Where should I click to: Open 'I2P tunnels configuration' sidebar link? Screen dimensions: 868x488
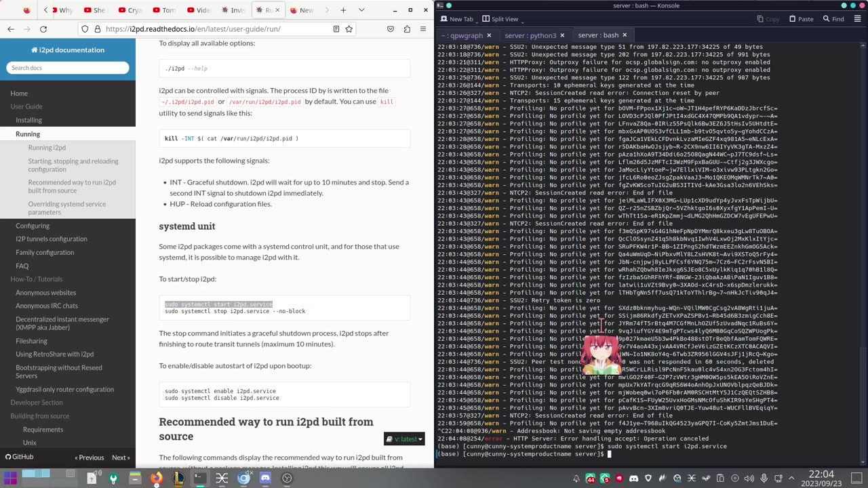click(52, 239)
